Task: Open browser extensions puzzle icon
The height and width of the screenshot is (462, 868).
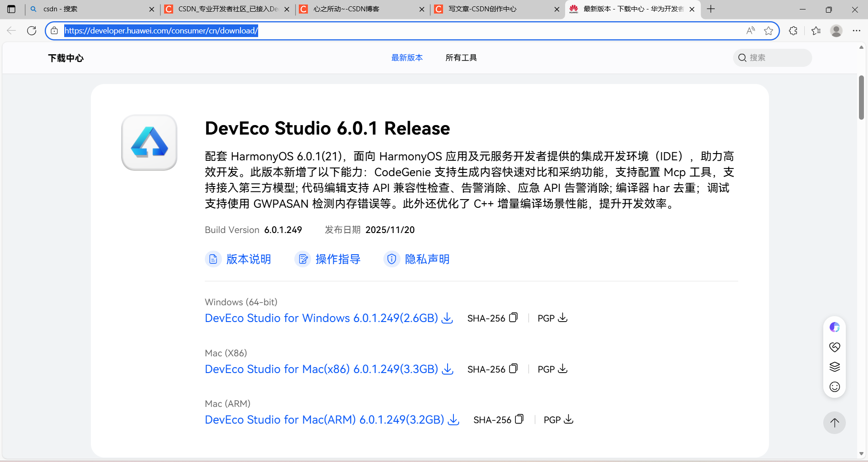Action: pyautogui.click(x=793, y=31)
